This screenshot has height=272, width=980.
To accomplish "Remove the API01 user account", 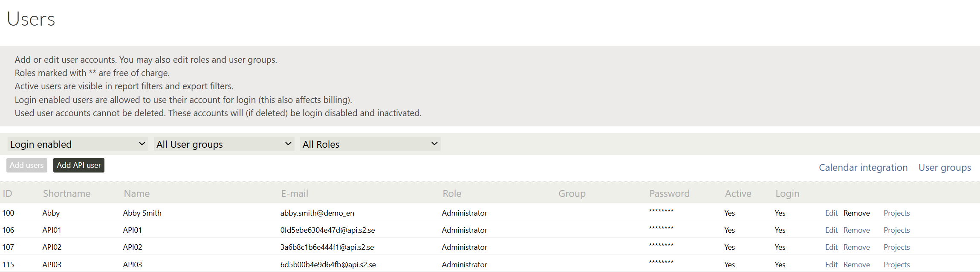I will pos(856,230).
